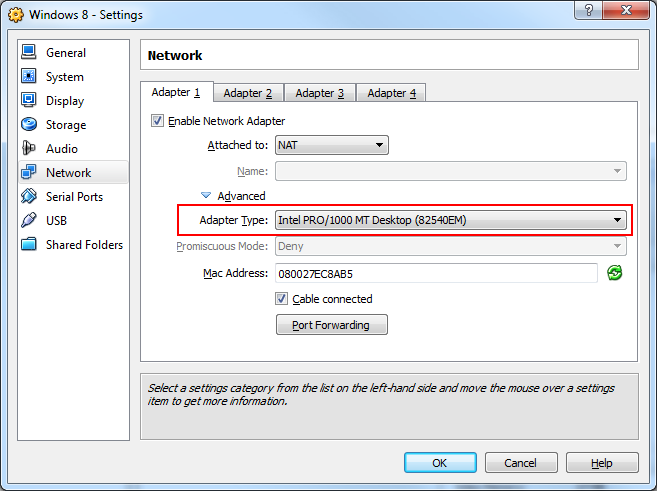Open the USB settings icon
This screenshot has width=657, height=491.
tap(28, 221)
